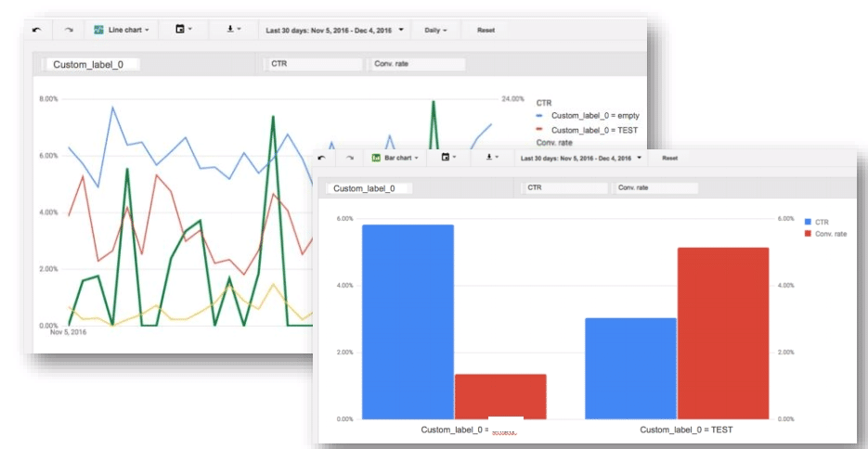
Task: Click the blue CTR legend swatch in bar chart
Action: (x=808, y=222)
